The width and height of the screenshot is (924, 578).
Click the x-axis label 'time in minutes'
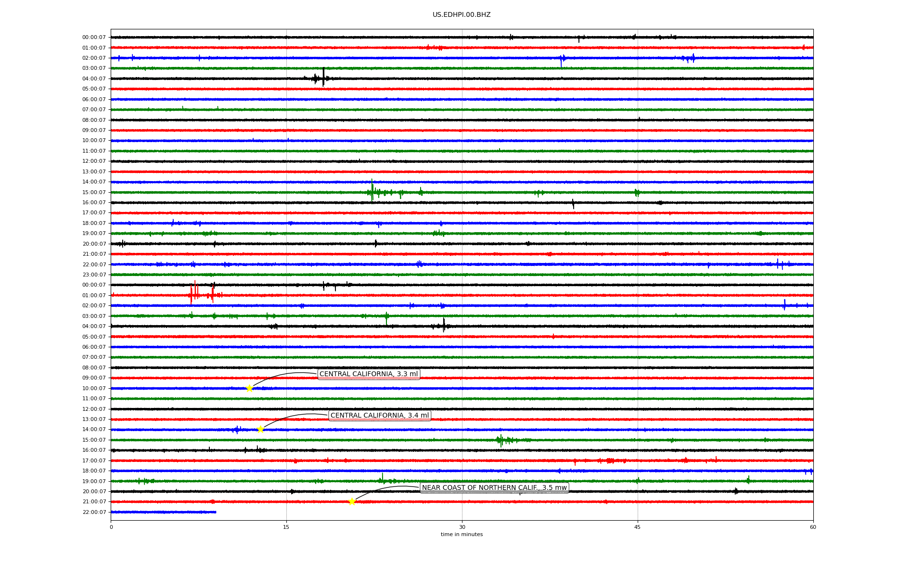[x=462, y=534]
